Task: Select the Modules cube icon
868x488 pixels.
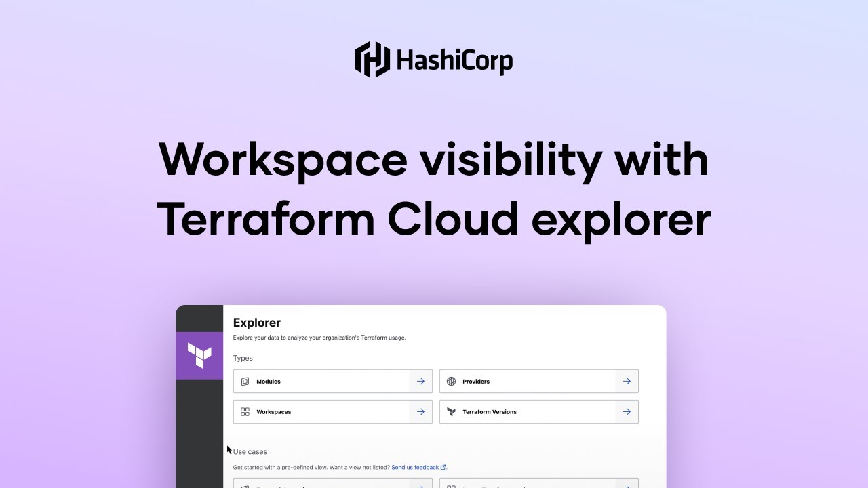Action: tap(245, 381)
